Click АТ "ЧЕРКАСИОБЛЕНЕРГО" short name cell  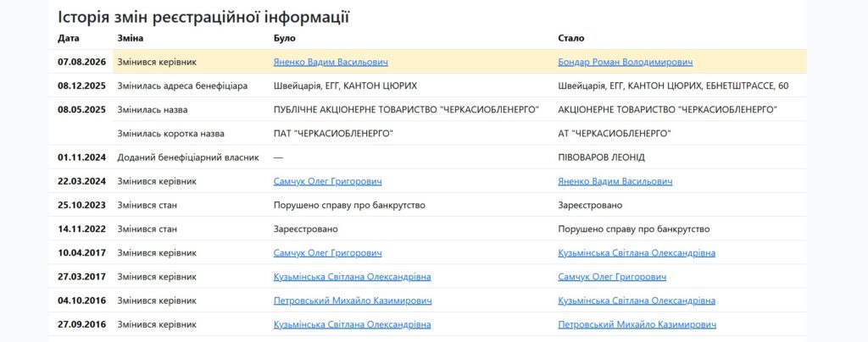coord(615,134)
